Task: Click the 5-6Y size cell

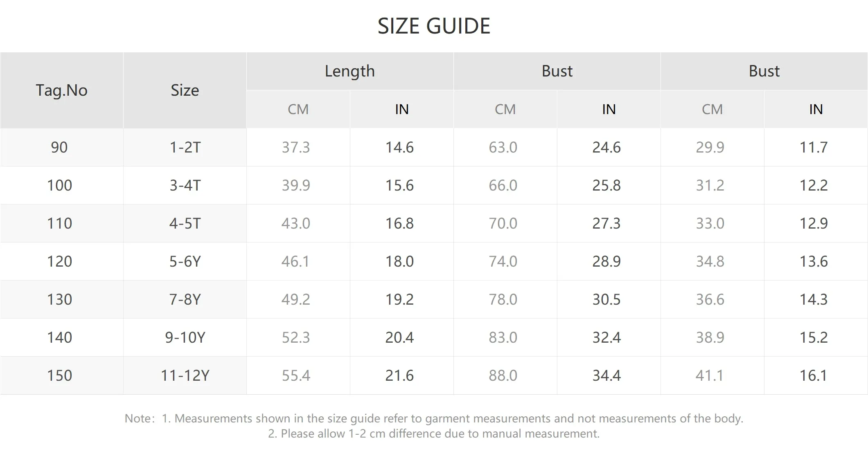Action: [x=185, y=261]
